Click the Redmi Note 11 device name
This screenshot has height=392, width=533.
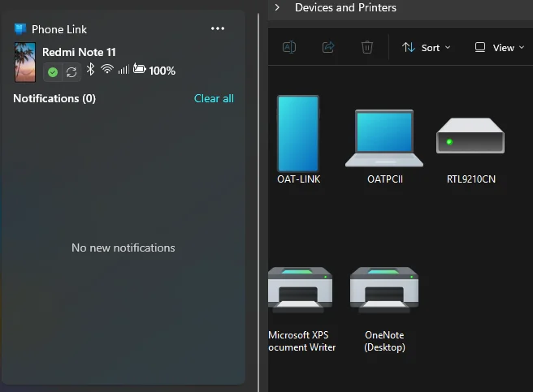(79, 52)
